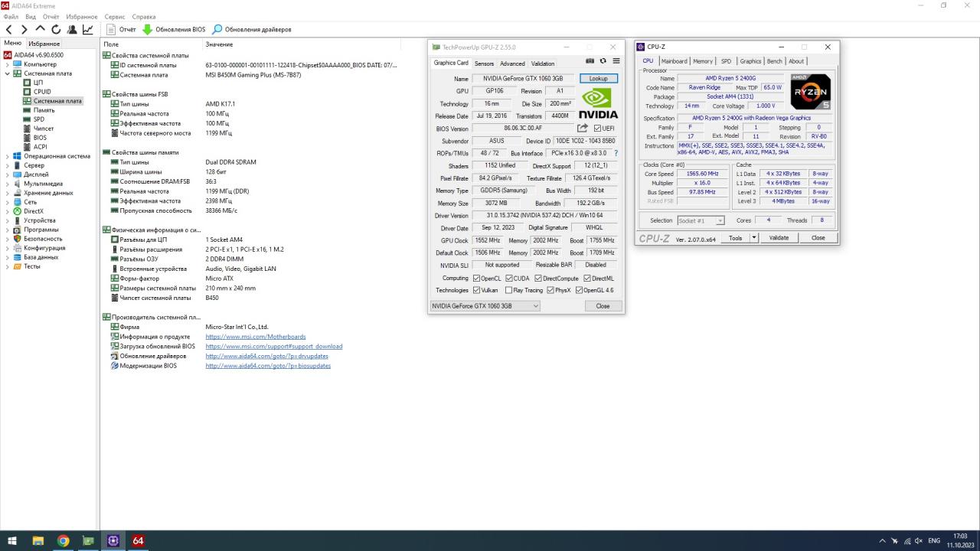Screen dimensions: 980x551
Task: Take GPU-Z screenshot with camera icon
Action: [590, 61]
